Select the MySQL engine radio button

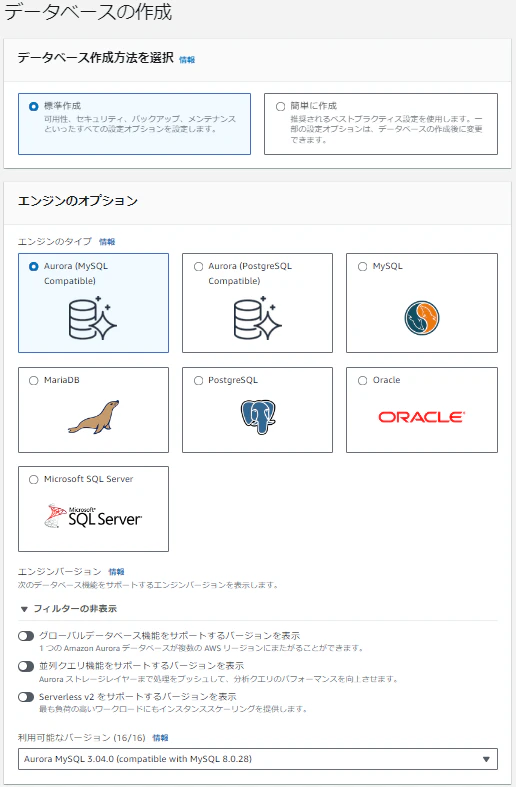pos(362,267)
